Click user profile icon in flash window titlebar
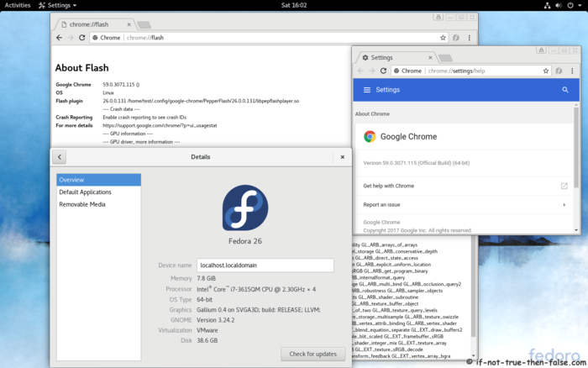 [x=438, y=17]
